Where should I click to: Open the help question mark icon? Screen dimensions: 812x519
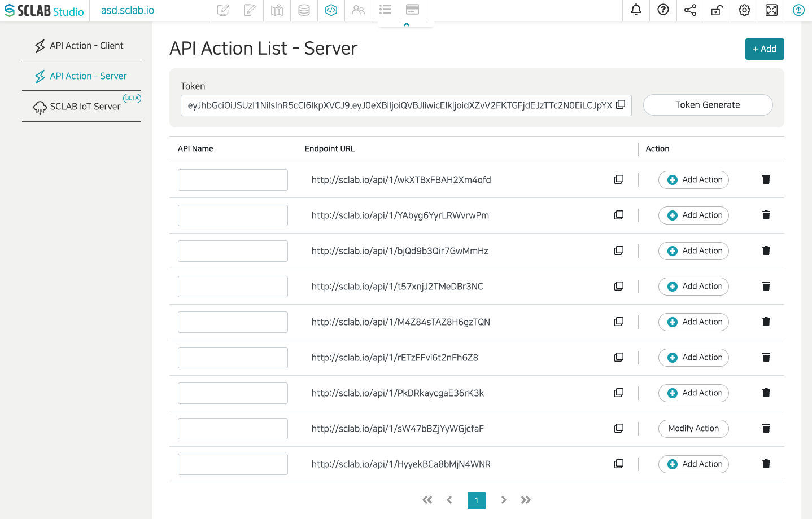click(663, 10)
